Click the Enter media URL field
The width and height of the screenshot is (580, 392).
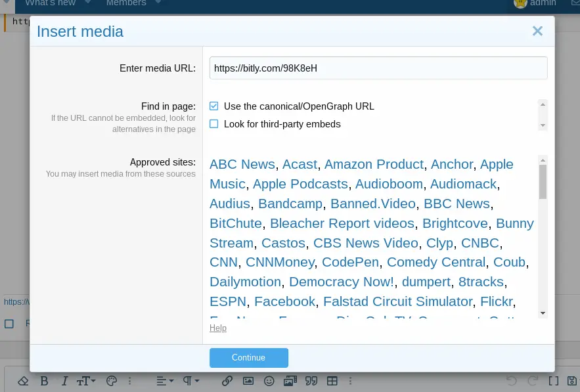378,68
